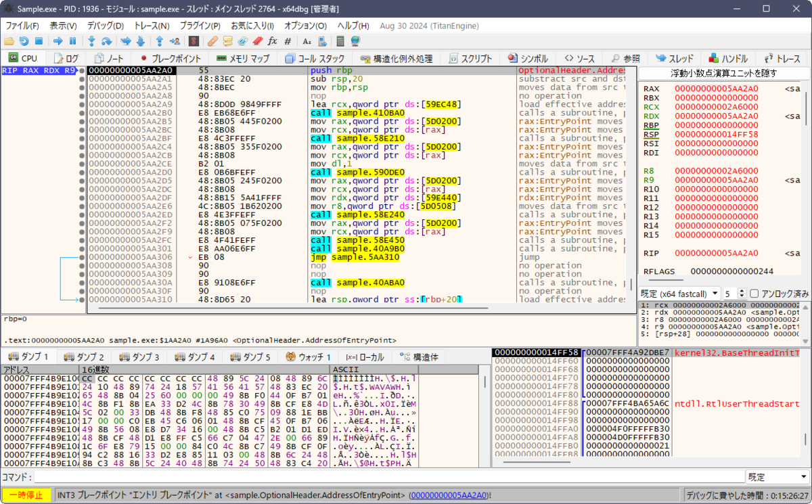Screen dimensions: 812x504
Task: Switch to the メモリ マップ tab
Action: 242,58
